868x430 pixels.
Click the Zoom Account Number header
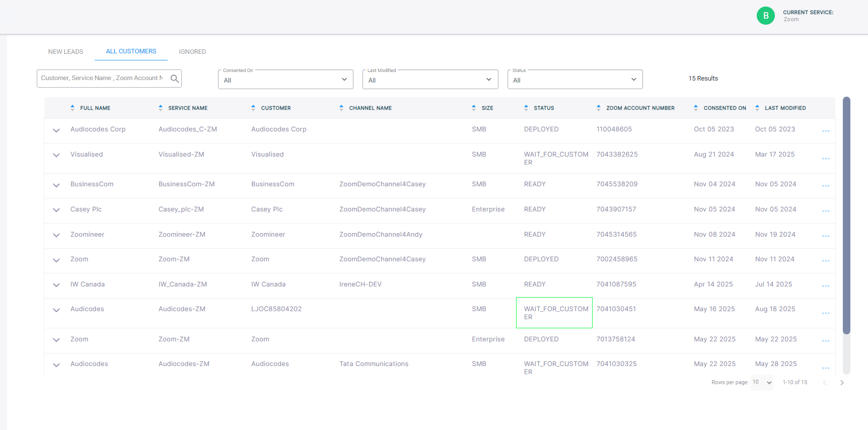(x=640, y=108)
